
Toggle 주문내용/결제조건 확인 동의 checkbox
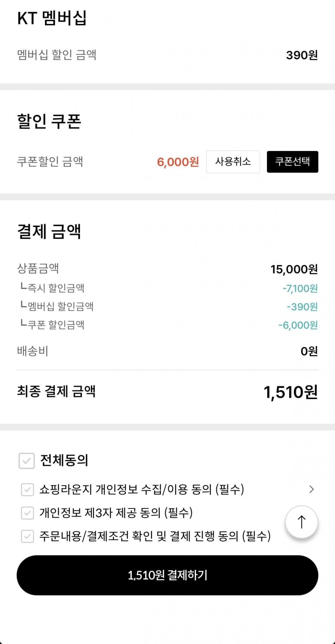coord(28,537)
